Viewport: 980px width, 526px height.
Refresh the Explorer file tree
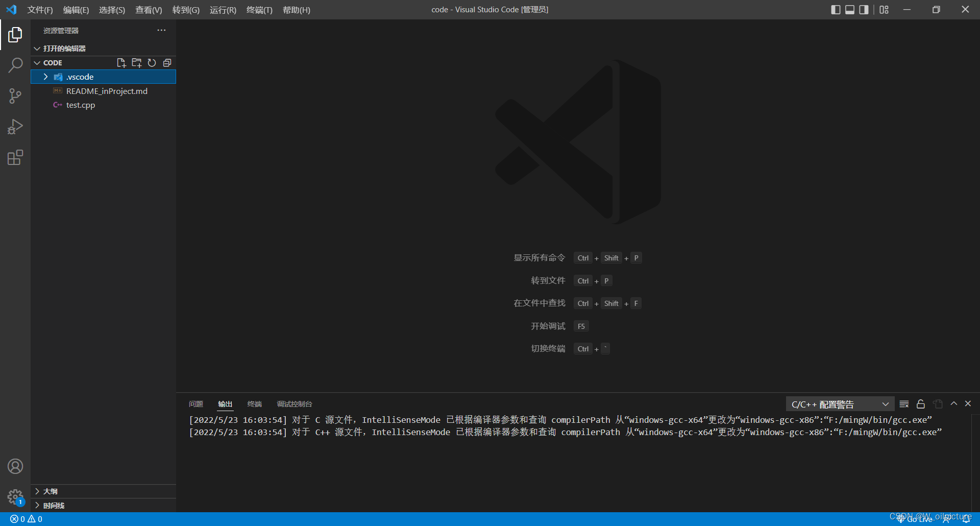(152, 63)
